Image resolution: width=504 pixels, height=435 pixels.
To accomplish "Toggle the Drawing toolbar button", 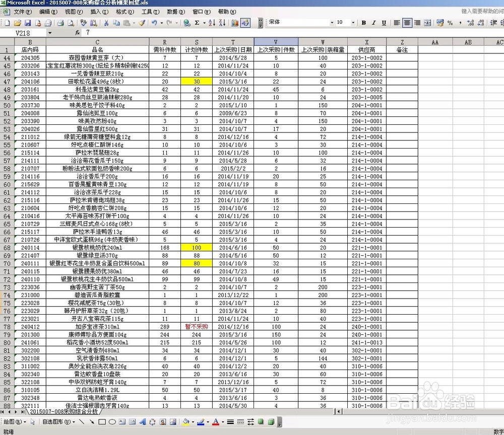I will point(245,23).
